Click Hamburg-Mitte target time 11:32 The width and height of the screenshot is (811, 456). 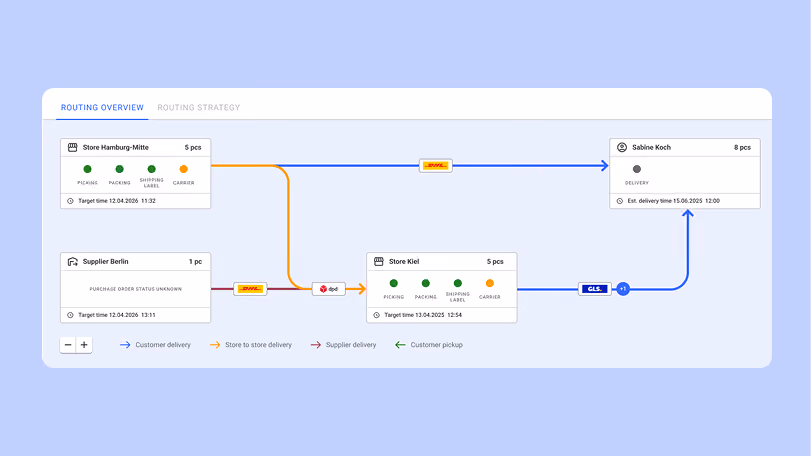[117, 201]
